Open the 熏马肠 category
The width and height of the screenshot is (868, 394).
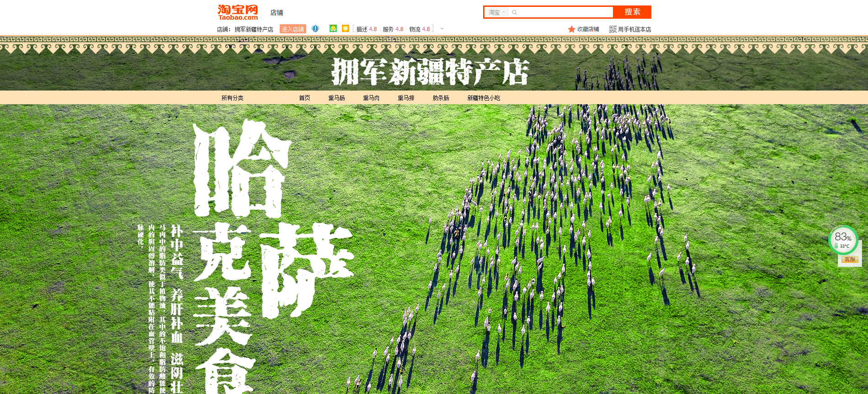coord(336,98)
